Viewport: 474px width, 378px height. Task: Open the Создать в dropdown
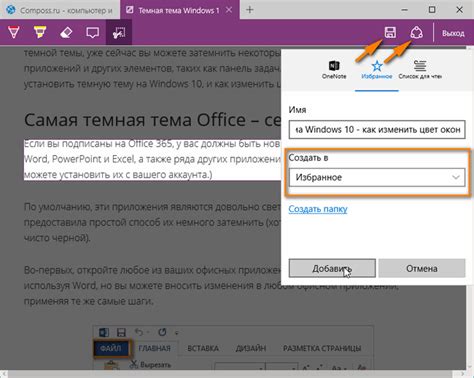[x=377, y=177]
